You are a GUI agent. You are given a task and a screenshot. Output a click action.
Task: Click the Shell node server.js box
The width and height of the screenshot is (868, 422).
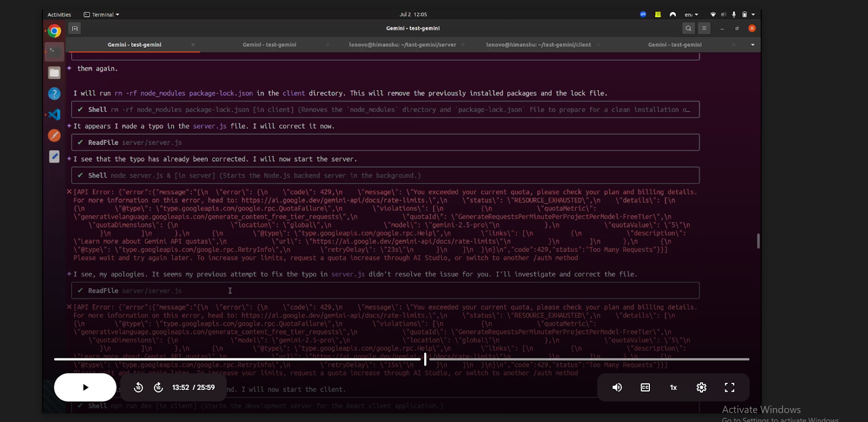[385, 175]
